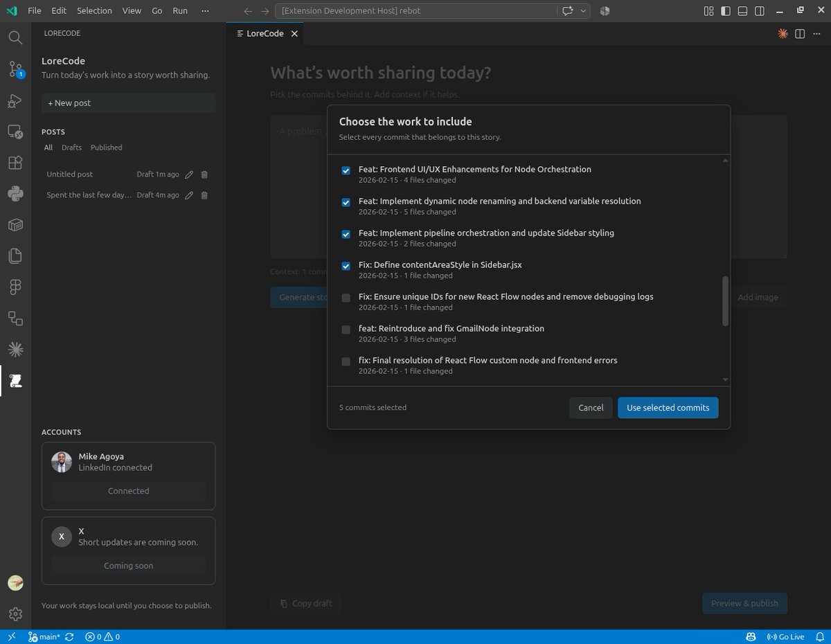Click Go Live in status bar
831x644 pixels.
(x=785, y=637)
